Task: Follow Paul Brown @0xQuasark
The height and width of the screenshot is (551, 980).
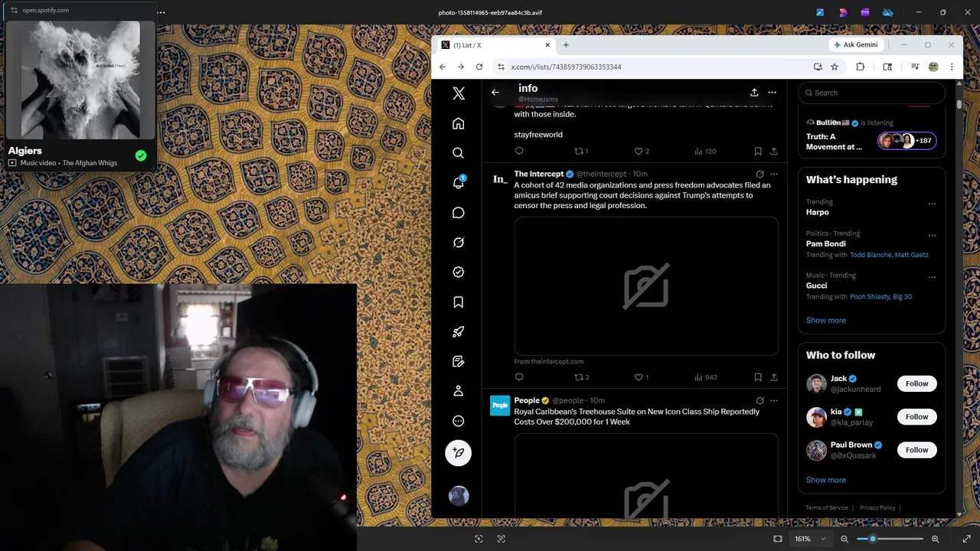Action: coord(916,450)
